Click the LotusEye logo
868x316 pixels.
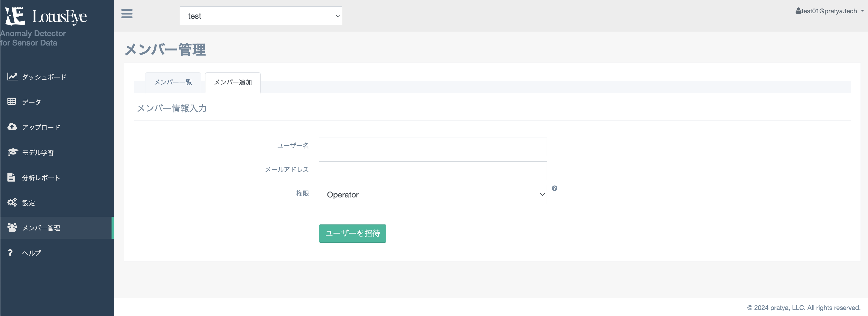click(x=46, y=16)
